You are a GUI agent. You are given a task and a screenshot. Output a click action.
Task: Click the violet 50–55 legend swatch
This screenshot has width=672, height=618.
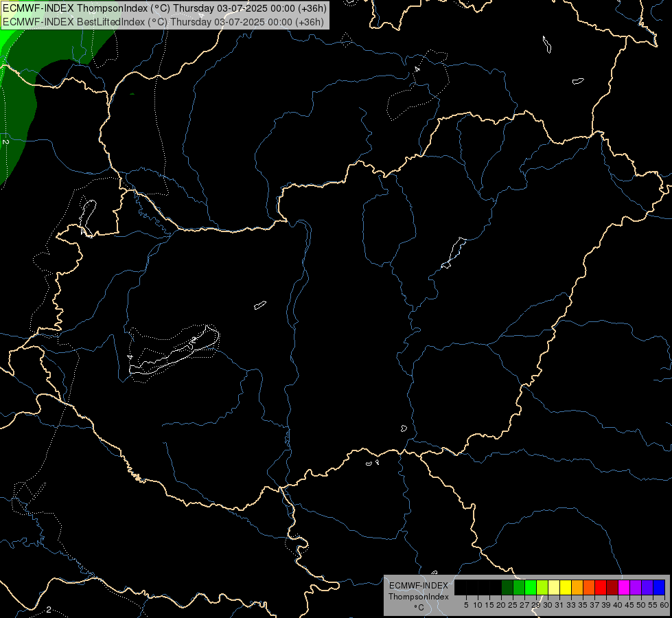tap(647, 587)
